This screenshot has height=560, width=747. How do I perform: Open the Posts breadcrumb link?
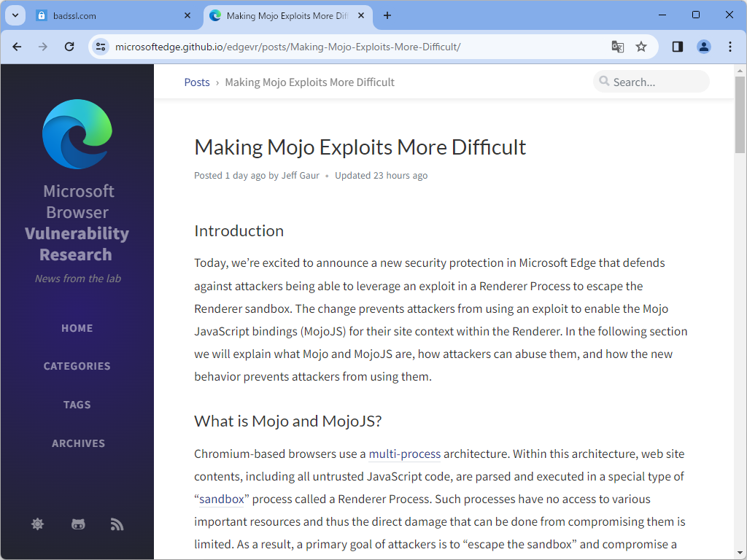(197, 82)
